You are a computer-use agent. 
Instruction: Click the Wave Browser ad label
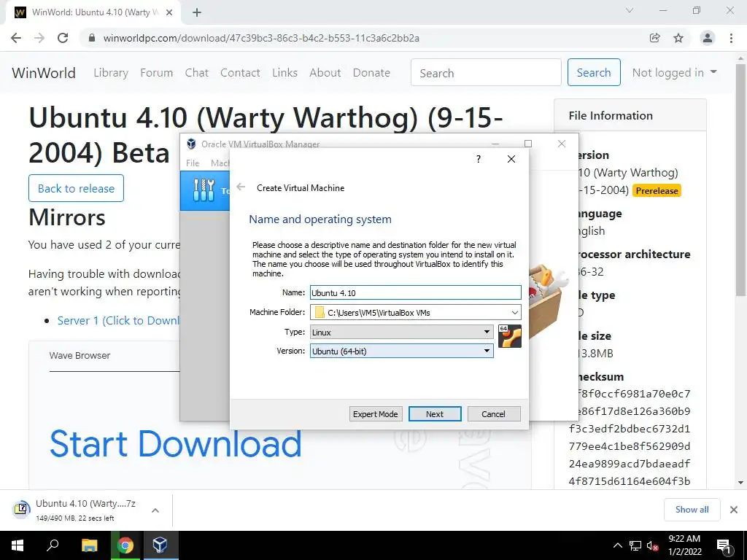pos(80,355)
